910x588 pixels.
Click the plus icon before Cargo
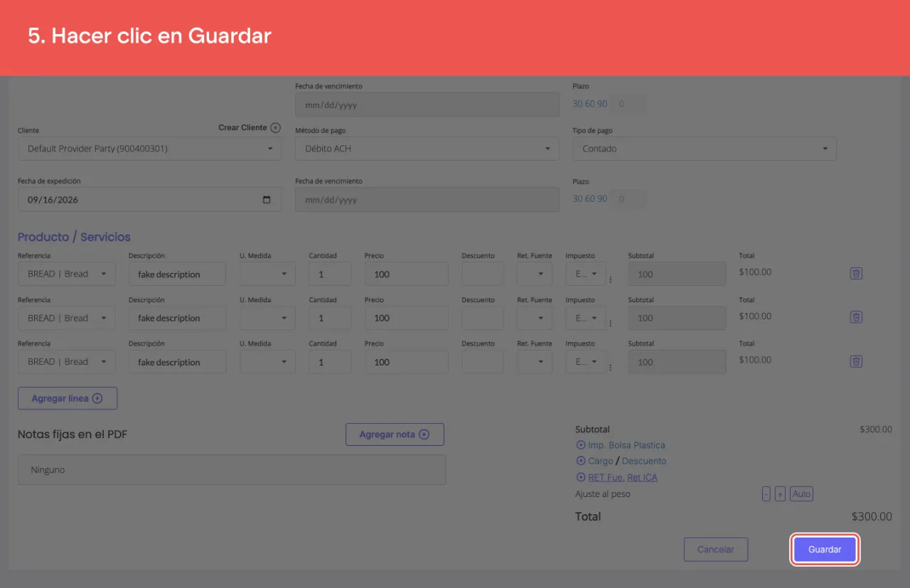580,461
